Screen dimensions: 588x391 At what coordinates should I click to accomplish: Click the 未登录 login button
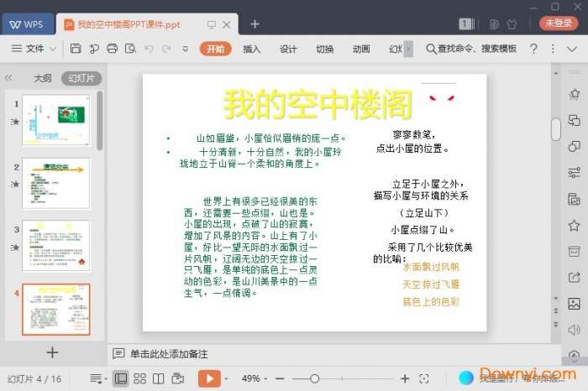coord(559,23)
